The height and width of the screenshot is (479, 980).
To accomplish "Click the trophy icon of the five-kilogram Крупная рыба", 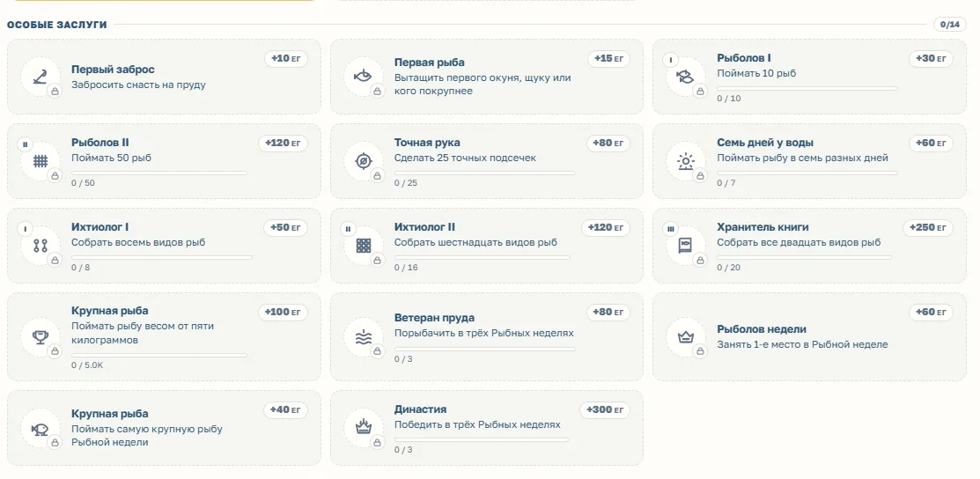I will click(40, 337).
